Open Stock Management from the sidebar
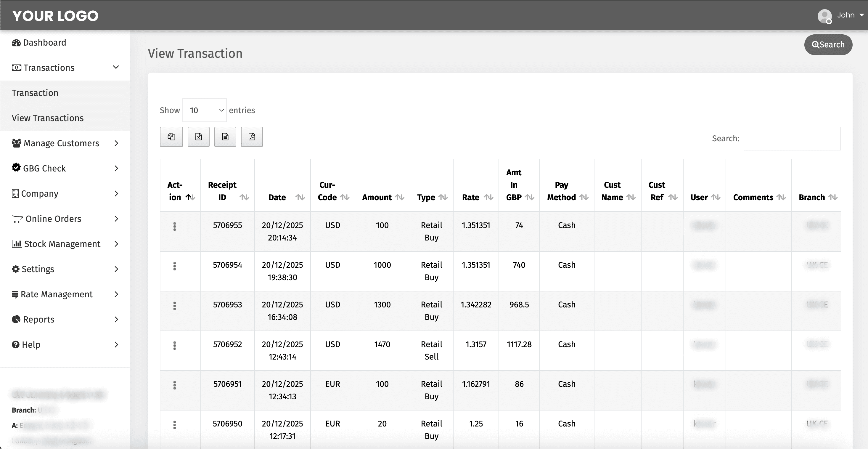The image size is (868, 449). coord(61,244)
